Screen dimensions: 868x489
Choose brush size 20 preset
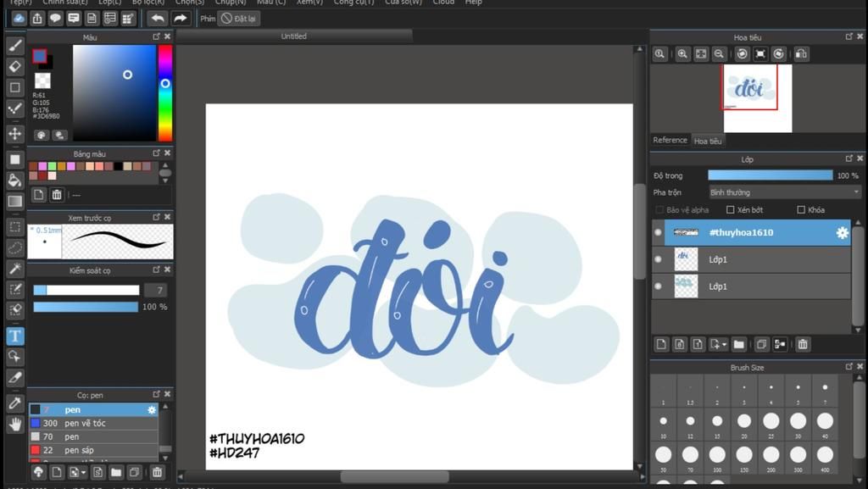(x=744, y=424)
